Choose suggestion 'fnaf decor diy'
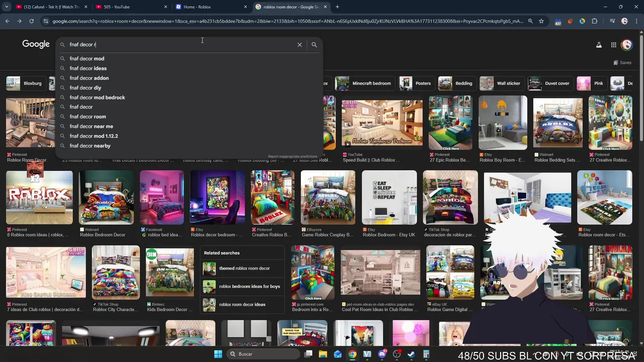 click(x=189, y=88)
